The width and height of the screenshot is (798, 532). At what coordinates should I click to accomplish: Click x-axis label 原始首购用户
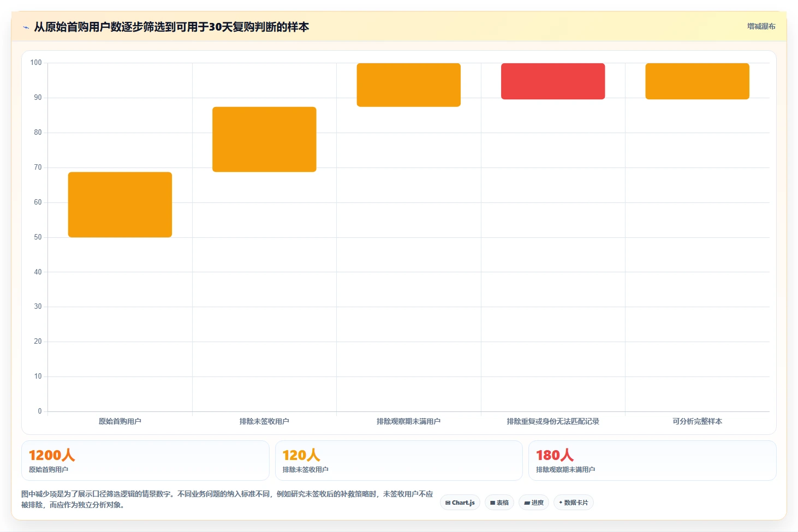click(120, 421)
